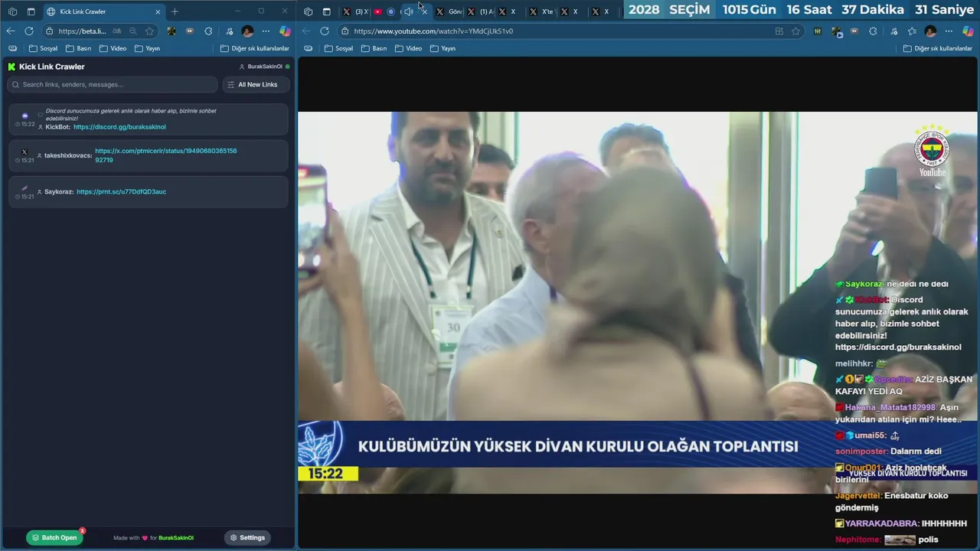Open Settings in Kick Link Crawler
Viewport: 980px width, 551px height.
(x=247, y=537)
